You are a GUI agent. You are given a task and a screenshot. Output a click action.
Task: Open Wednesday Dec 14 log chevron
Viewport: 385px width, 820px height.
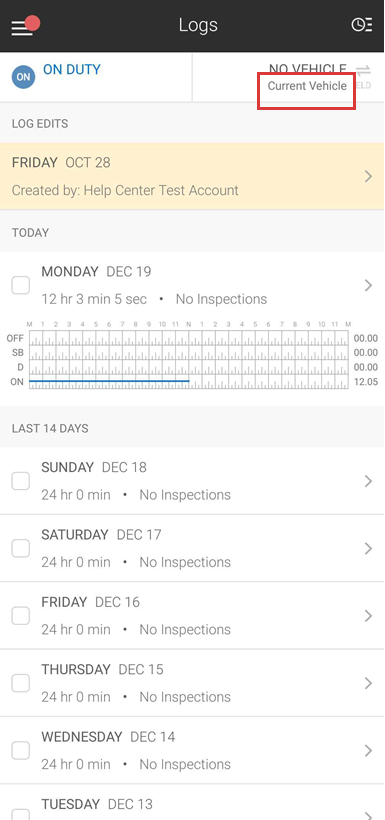pyautogui.click(x=368, y=751)
